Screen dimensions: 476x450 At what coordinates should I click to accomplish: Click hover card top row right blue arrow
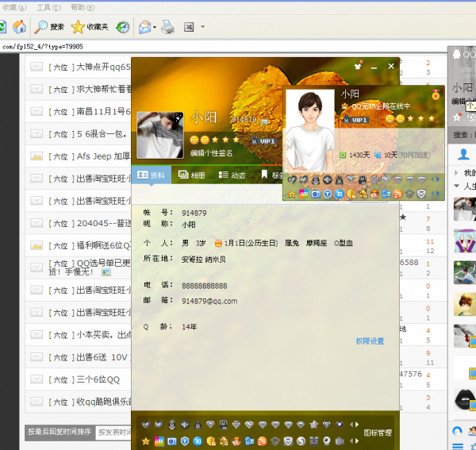[x=438, y=179]
